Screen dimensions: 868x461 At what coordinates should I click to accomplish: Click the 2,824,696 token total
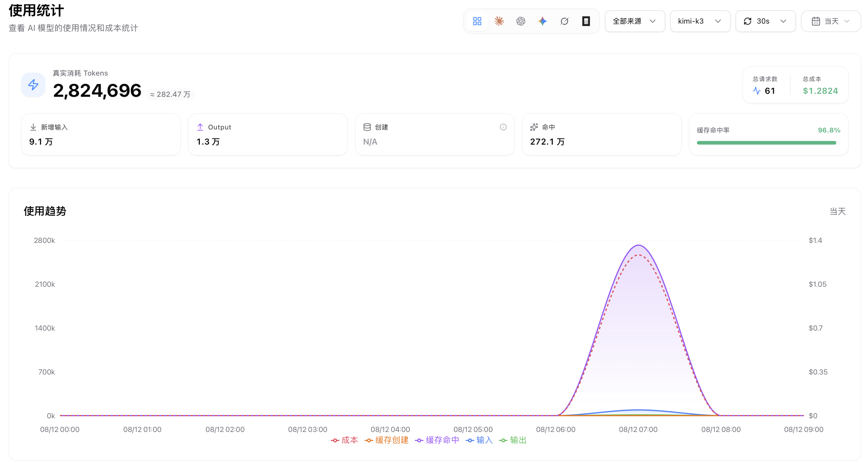pos(97,90)
